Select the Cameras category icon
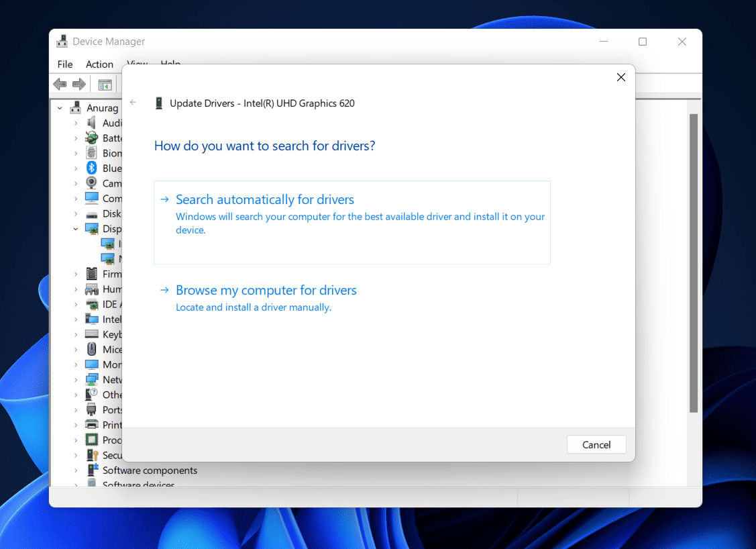 (92, 183)
